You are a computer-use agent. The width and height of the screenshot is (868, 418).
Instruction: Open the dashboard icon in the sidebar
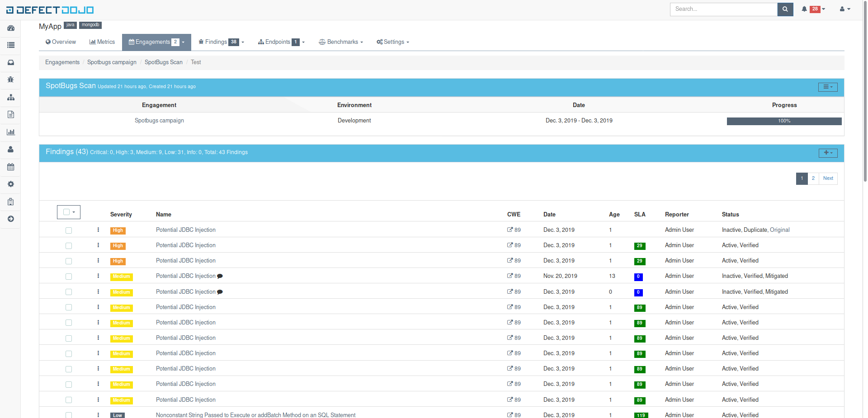(11, 28)
